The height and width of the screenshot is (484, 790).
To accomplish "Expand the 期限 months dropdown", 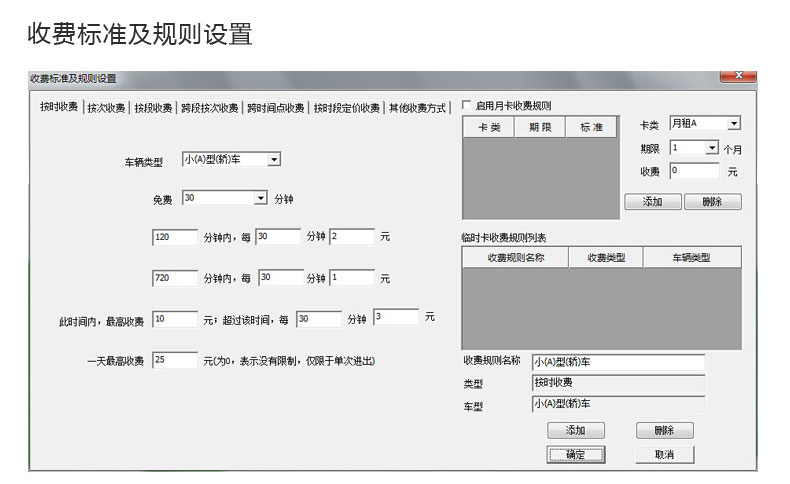I will point(711,147).
